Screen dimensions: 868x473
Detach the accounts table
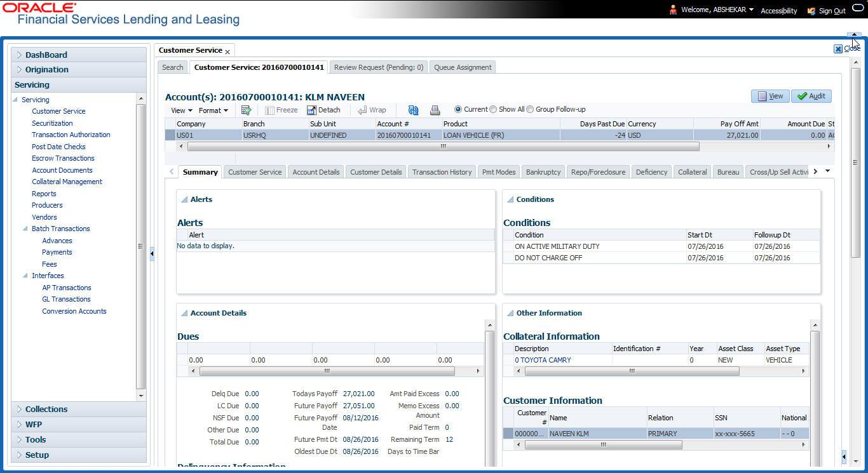point(323,110)
